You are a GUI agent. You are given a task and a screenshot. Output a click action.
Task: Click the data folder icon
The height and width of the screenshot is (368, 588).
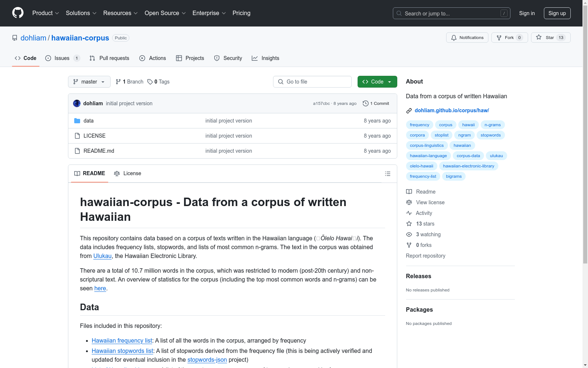77,121
